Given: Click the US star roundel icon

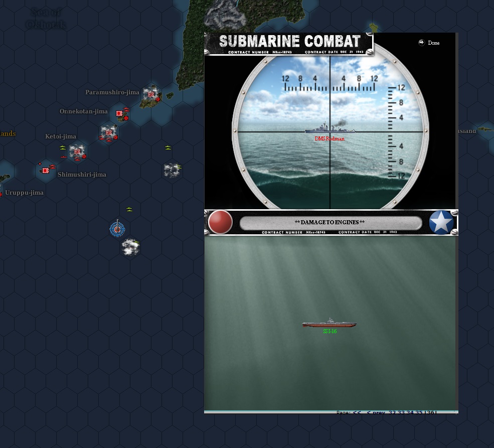Looking at the screenshot, I should (x=441, y=222).
